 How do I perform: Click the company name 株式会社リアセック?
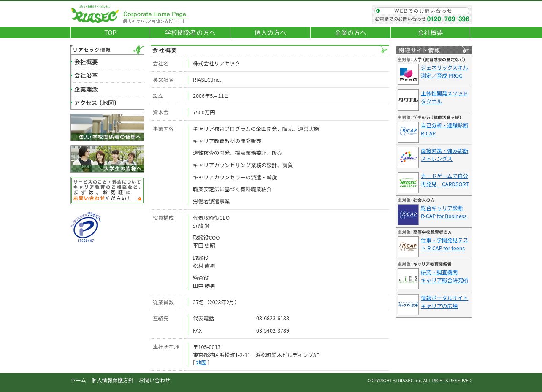[217, 64]
